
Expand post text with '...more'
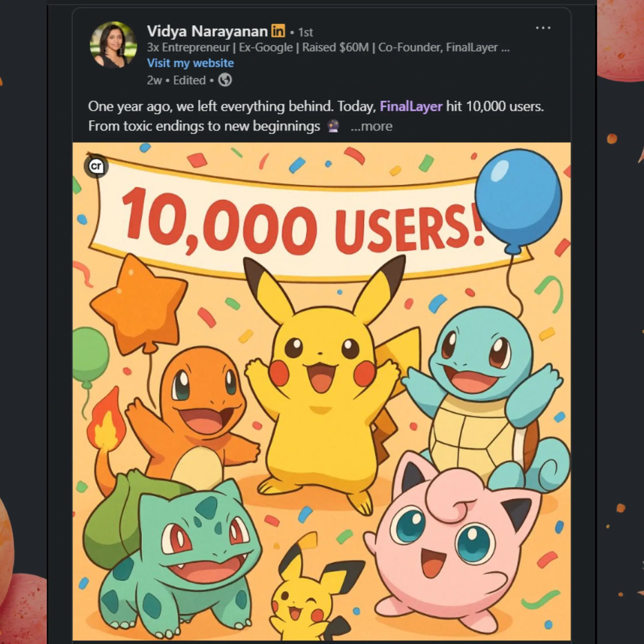click(372, 126)
